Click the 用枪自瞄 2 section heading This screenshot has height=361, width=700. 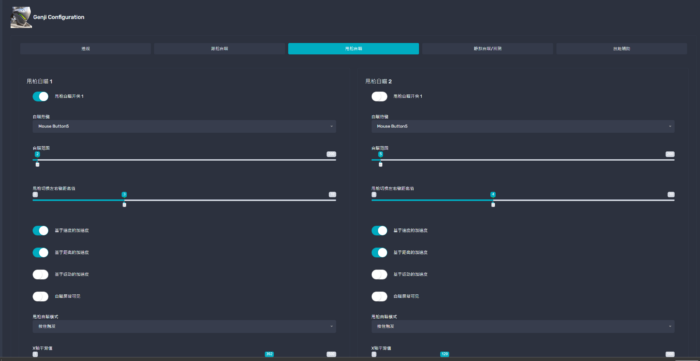pyautogui.click(x=379, y=82)
